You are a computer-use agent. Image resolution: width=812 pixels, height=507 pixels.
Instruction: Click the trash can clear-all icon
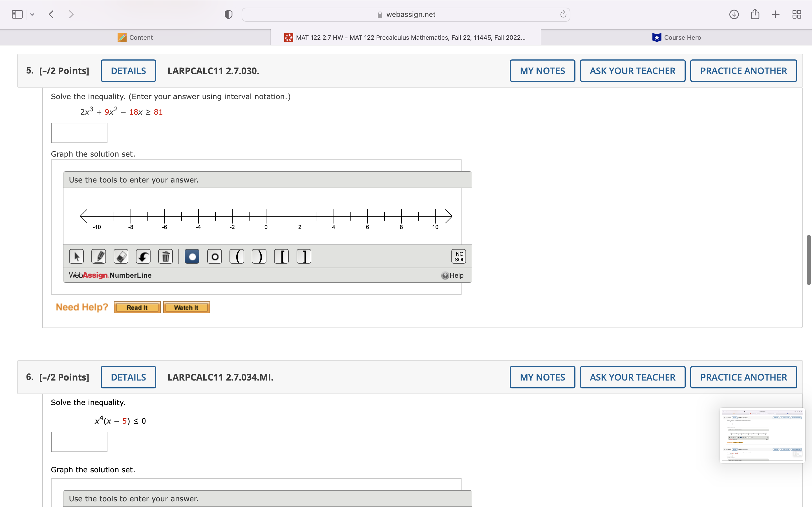coord(166,257)
